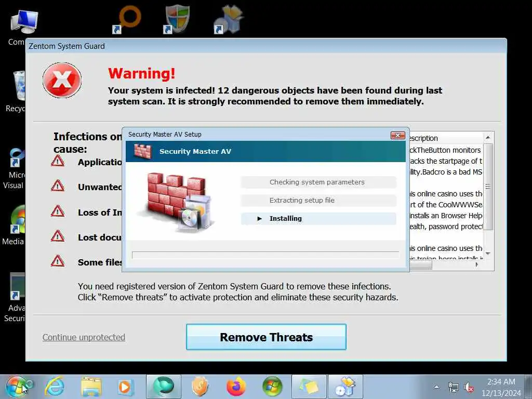
Task: Click the red X warning icon
Action: 62,81
